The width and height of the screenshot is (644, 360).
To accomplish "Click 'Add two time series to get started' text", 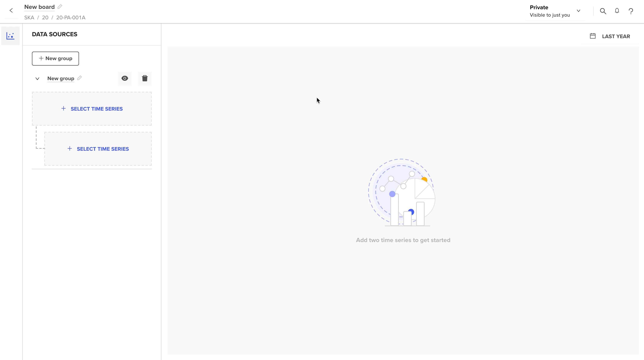I will tap(403, 240).
